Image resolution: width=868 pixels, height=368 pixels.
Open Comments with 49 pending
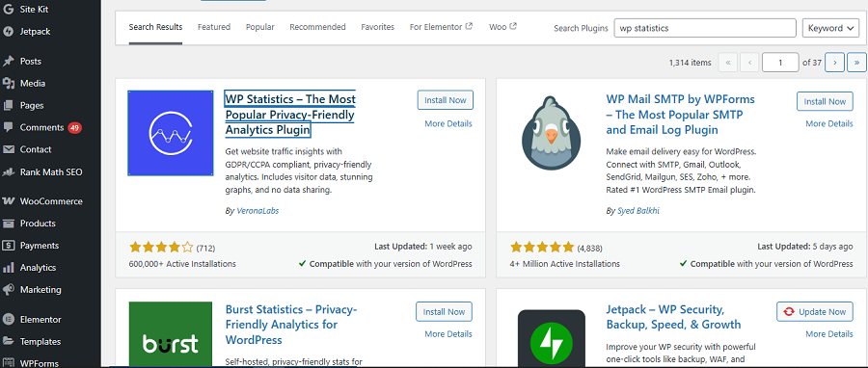tap(50, 127)
